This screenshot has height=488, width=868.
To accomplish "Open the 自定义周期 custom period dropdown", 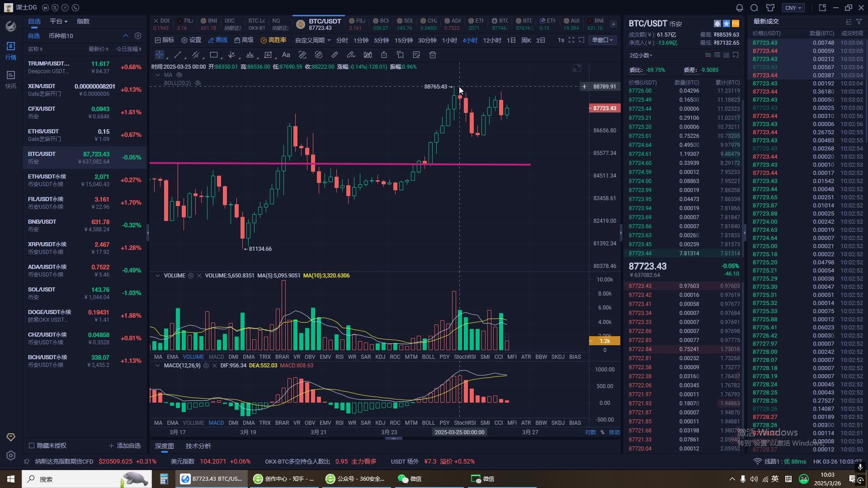I will pos(313,40).
